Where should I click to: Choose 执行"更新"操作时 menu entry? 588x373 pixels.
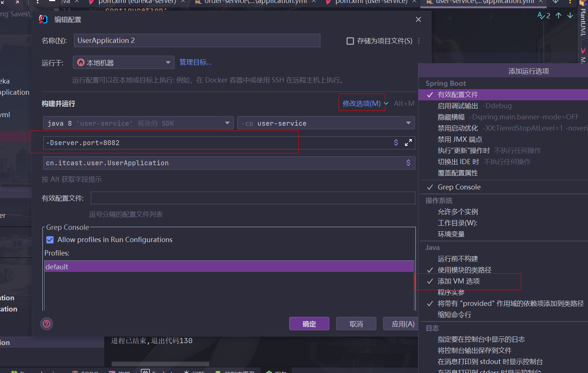click(x=503, y=151)
